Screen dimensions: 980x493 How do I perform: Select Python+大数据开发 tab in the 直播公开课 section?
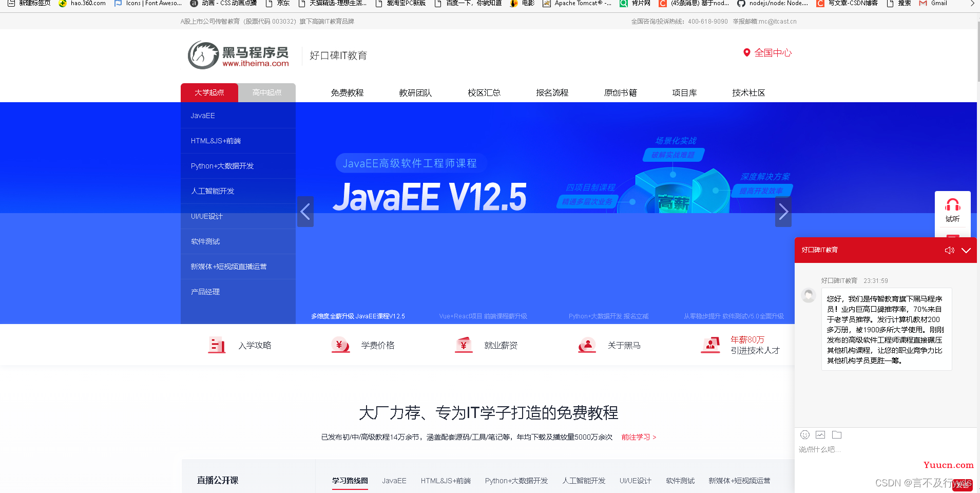(x=516, y=481)
